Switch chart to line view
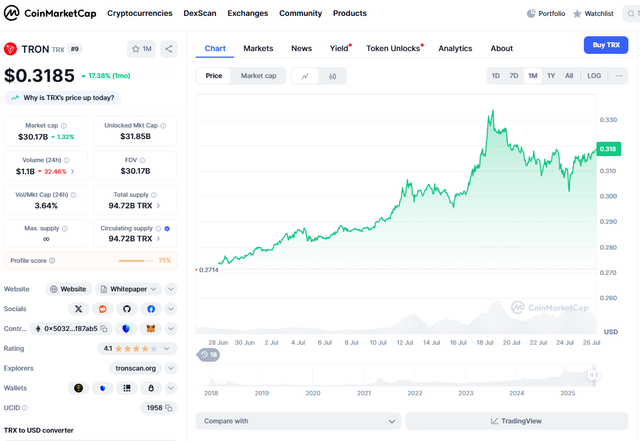This screenshot has height=441, width=640. 305,76
